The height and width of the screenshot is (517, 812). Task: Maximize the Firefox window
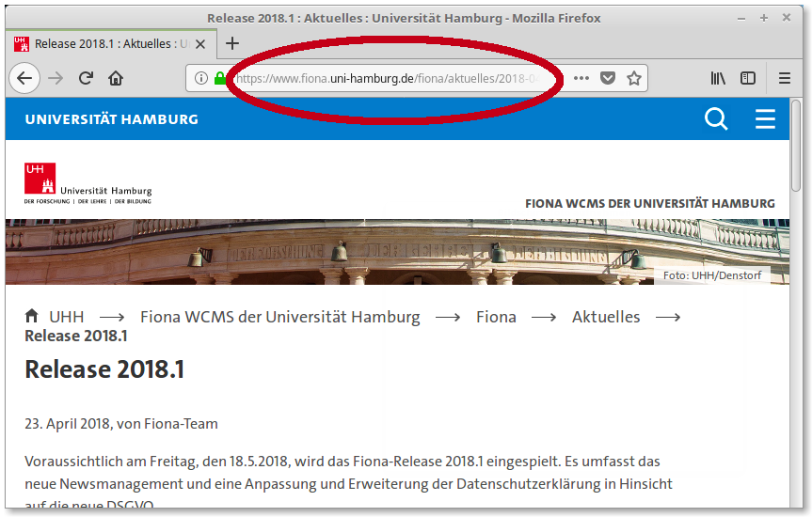click(764, 18)
